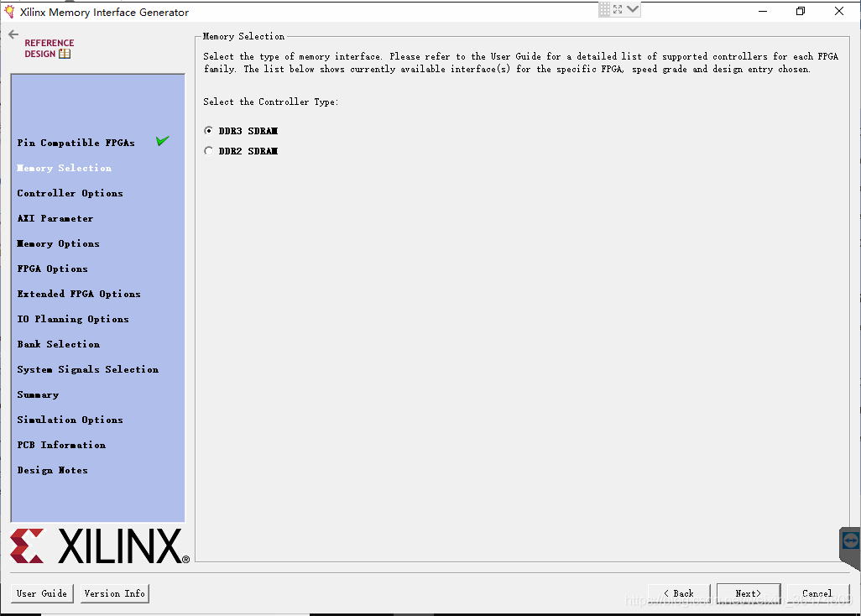Click the Xilinx logo
The height and width of the screenshot is (616, 861).
click(x=100, y=546)
